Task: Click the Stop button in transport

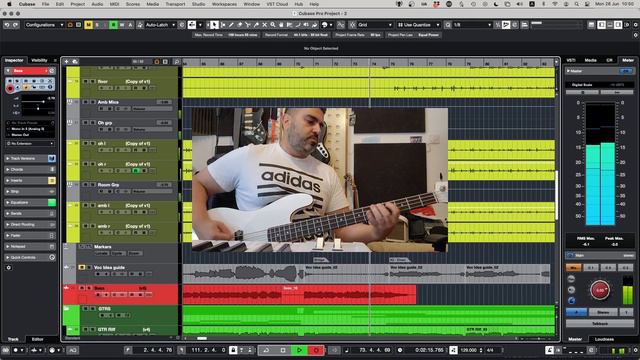Action: pyautogui.click(x=283, y=350)
